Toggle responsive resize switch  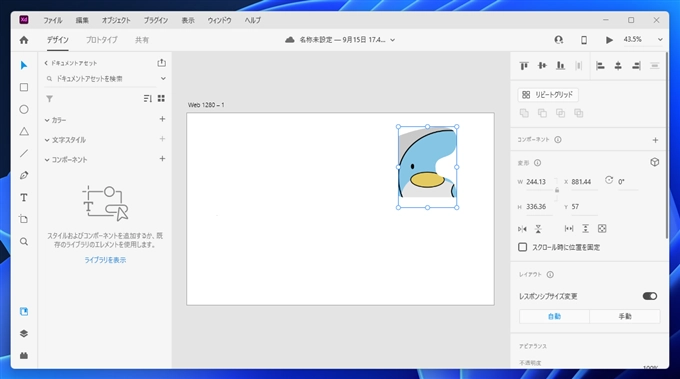[x=650, y=296]
